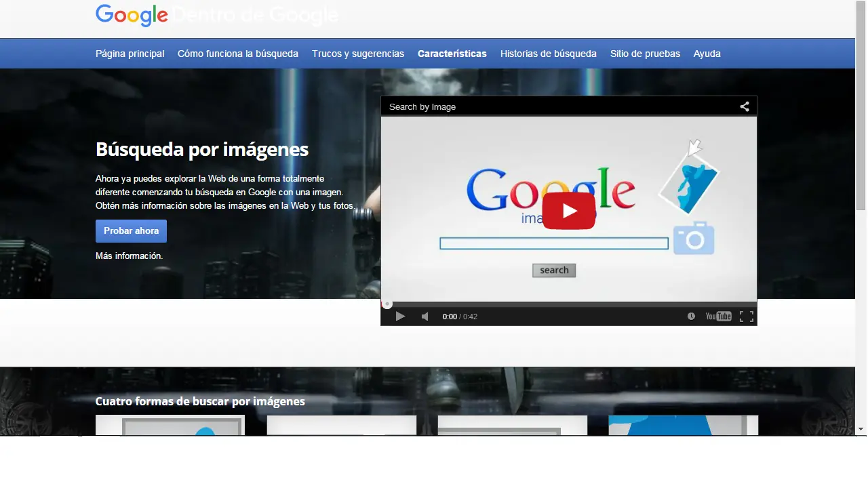This screenshot has width=868, height=488.
Task: Click the third search method thumbnail
Action: 513,426
